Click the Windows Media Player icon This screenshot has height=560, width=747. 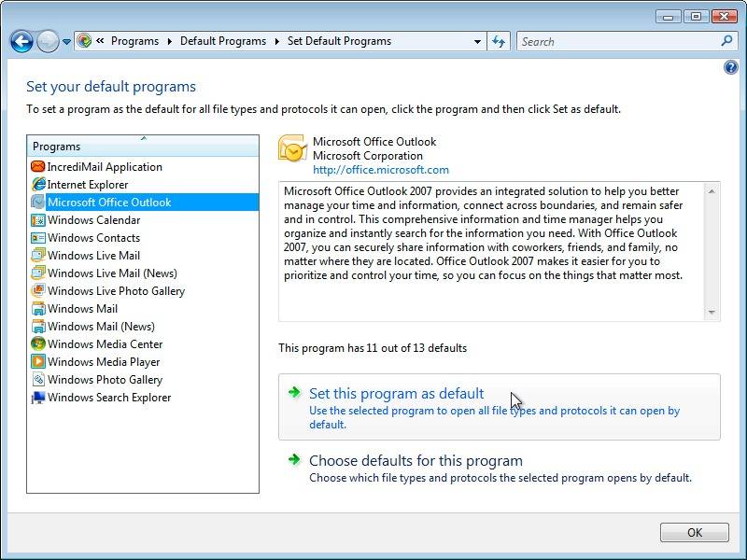click(x=38, y=361)
